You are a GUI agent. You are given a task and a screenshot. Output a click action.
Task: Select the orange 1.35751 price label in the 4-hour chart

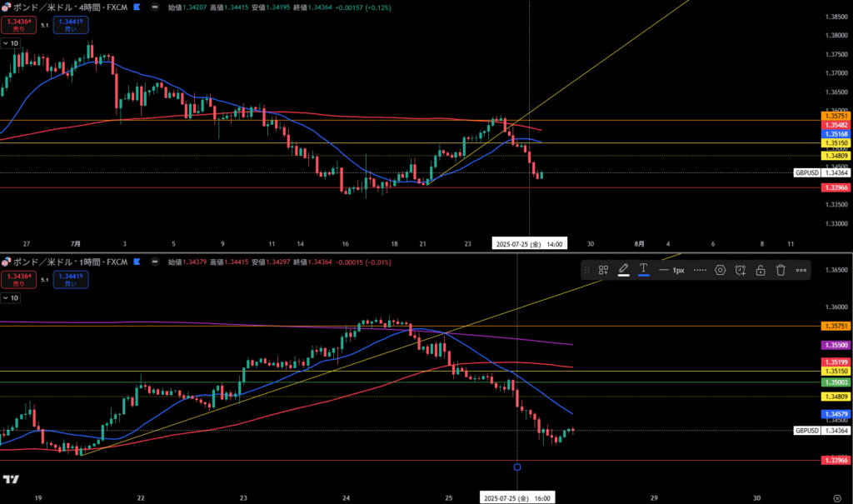pyautogui.click(x=836, y=117)
